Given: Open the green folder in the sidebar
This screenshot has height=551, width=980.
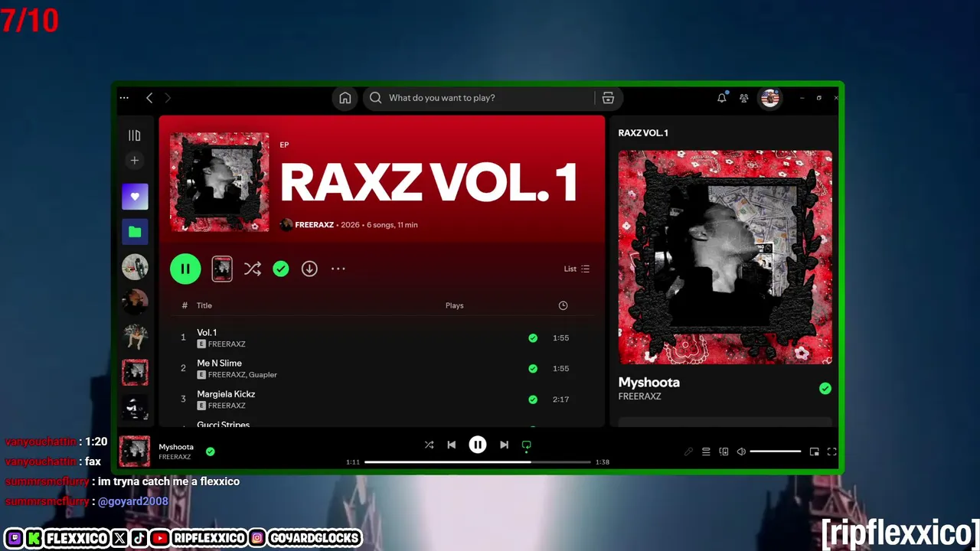Looking at the screenshot, I should click(x=135, y=232).
